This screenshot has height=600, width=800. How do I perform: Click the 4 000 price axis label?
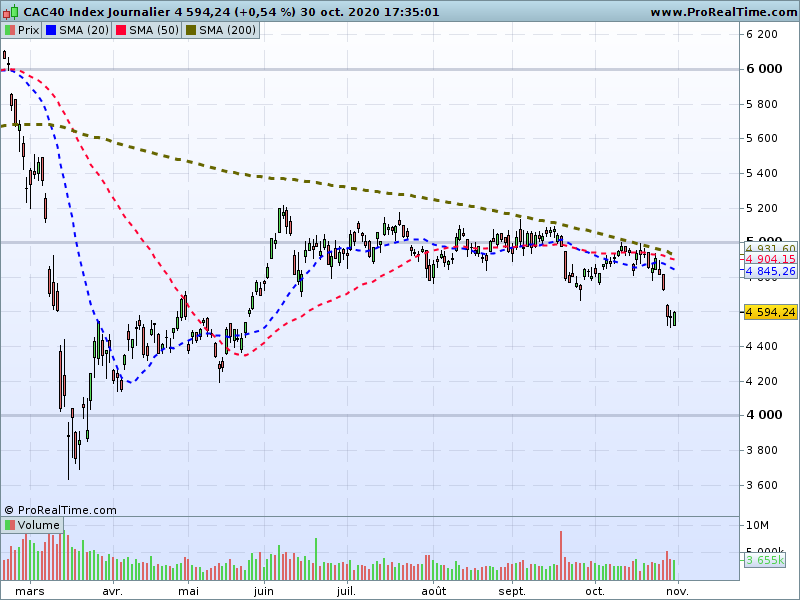pos(764,415)
